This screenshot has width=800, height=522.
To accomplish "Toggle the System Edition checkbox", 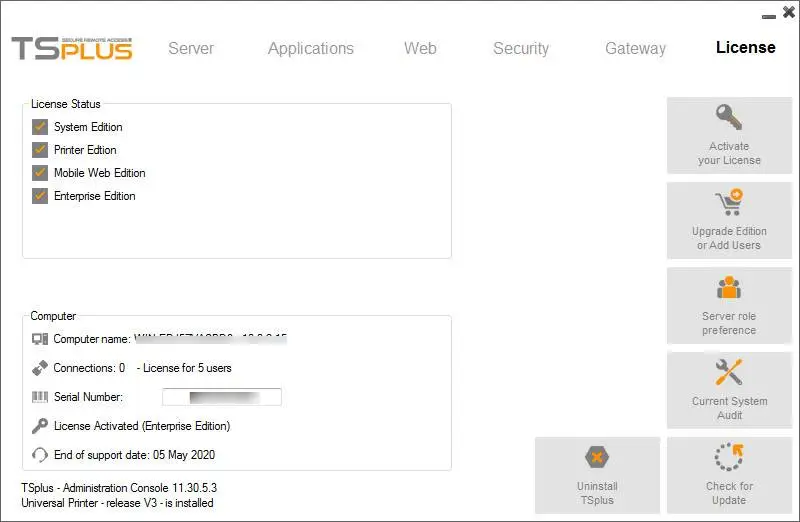I will coord(40,127).
